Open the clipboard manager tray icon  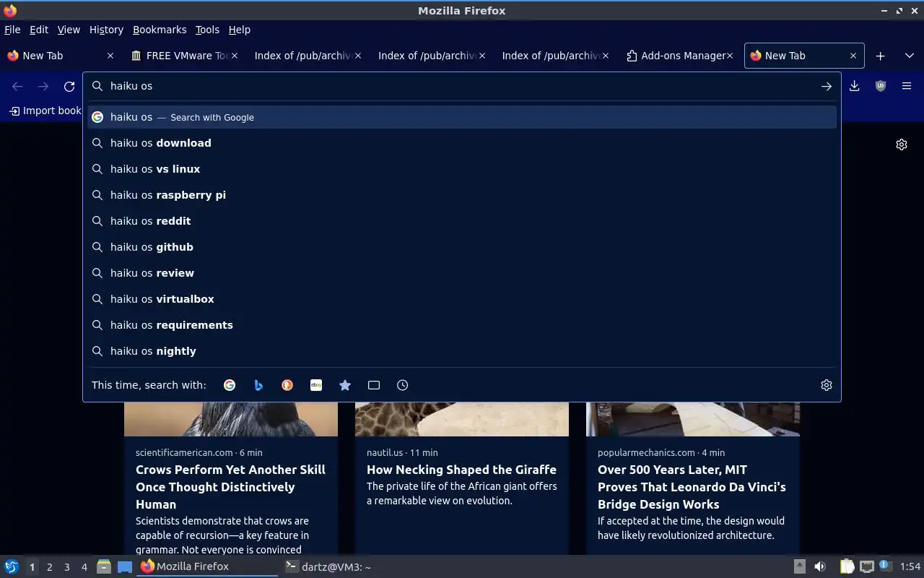tap(847, 566)
